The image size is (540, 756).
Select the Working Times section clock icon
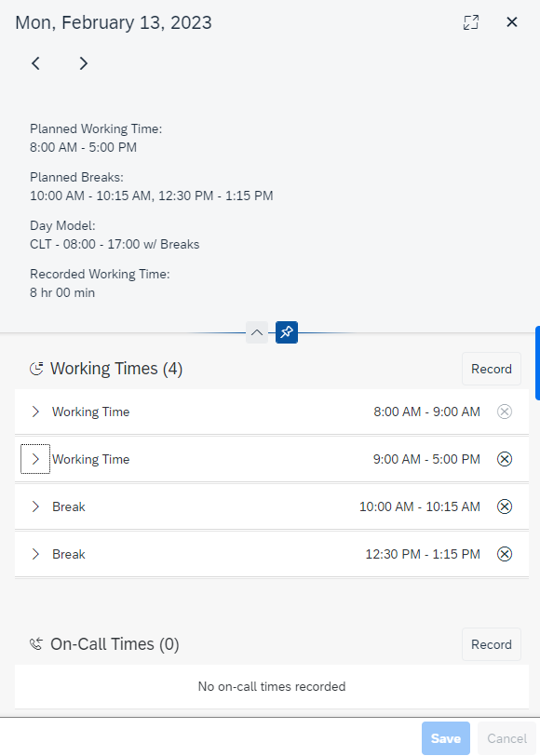point(36,369)
